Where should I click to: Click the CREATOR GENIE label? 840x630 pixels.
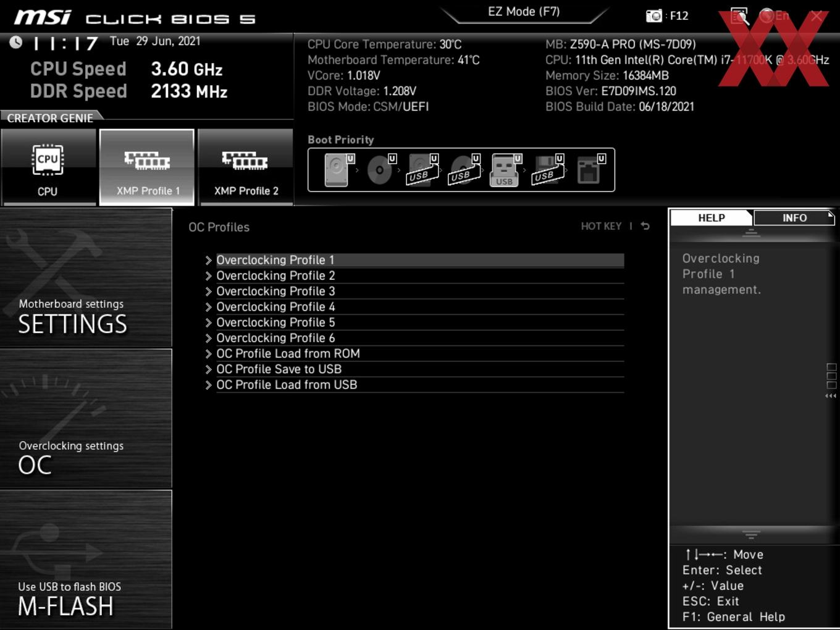tap(50, 118)
